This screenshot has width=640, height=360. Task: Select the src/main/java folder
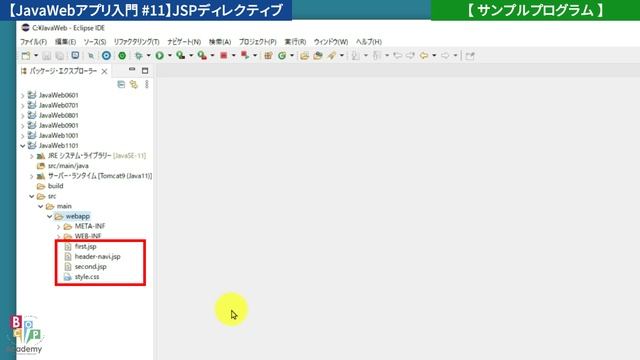tap(68, 166)
